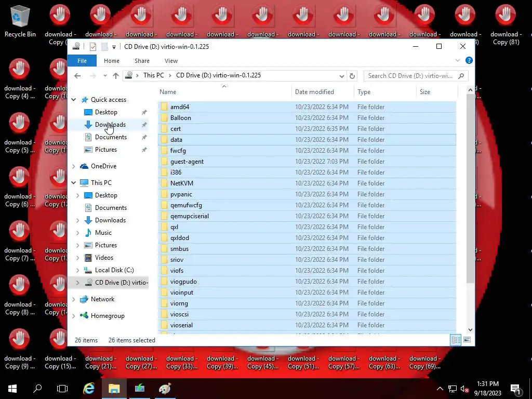This screenshot has height=399, width=532.
Task: Open the Paint palette taskbar icon
Action: point(165,389)
